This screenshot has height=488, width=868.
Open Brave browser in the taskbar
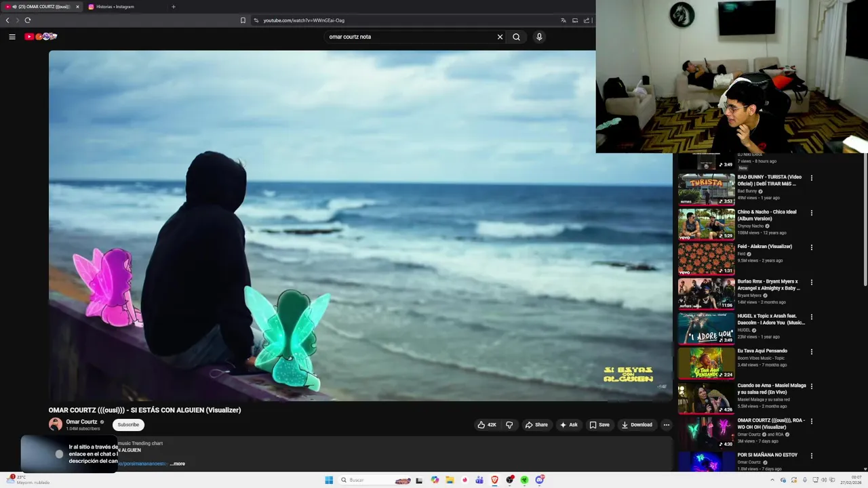click(494, 480)
